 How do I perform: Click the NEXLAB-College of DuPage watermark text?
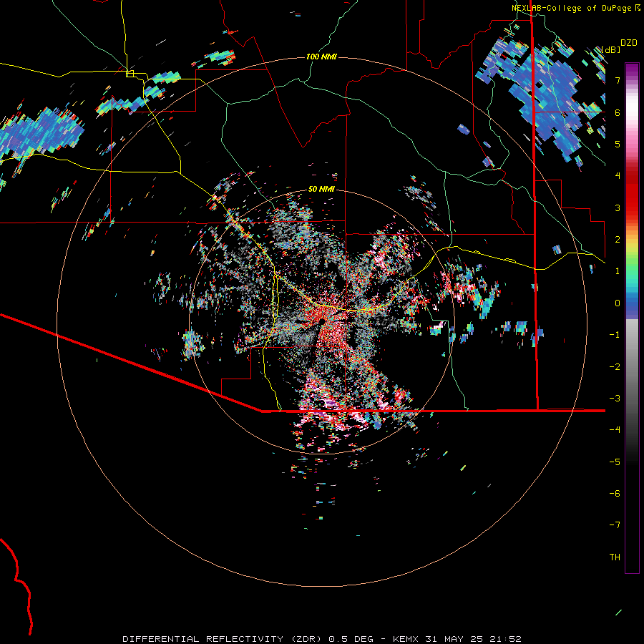571,8
